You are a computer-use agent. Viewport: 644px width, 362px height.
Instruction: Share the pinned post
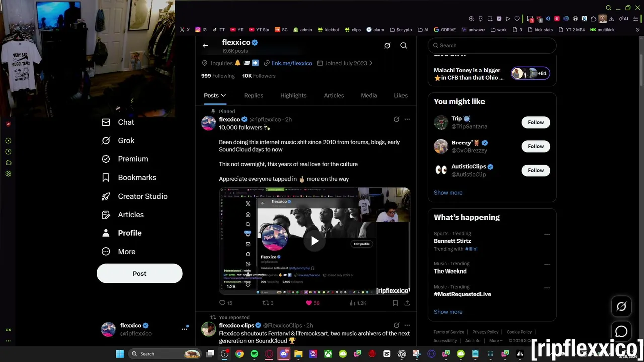point(407,303)
